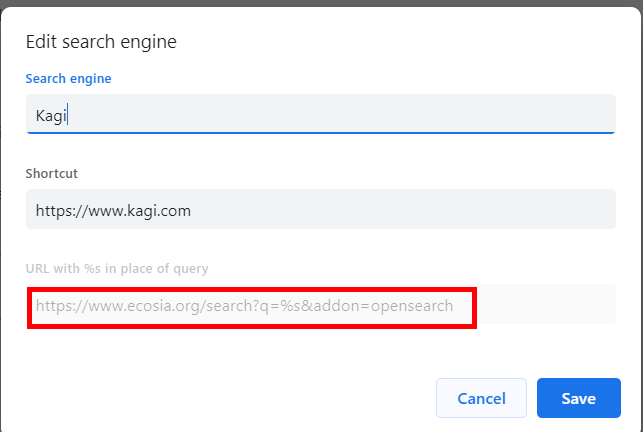This screenshot has width=643, height=432.
Task: Click inside the Shortcut input field
Action: (320, 210)
